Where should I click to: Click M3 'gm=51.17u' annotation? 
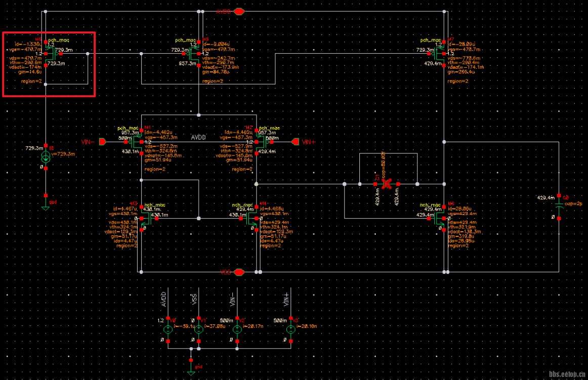point(124,236)
